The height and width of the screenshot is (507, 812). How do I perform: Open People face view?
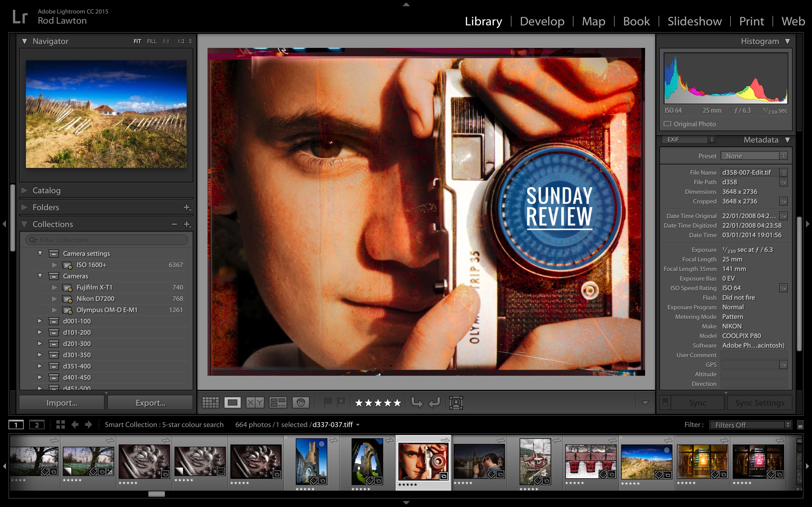point(300,403)
